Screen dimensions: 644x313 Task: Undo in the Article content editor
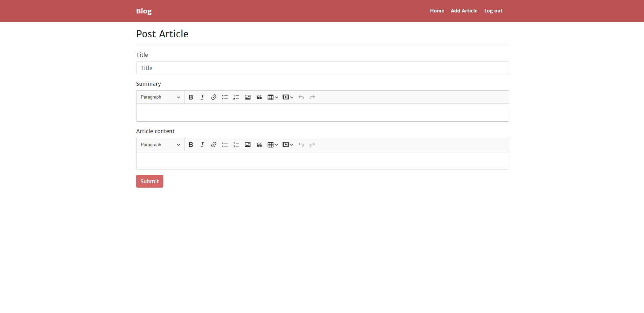point(301,145)
